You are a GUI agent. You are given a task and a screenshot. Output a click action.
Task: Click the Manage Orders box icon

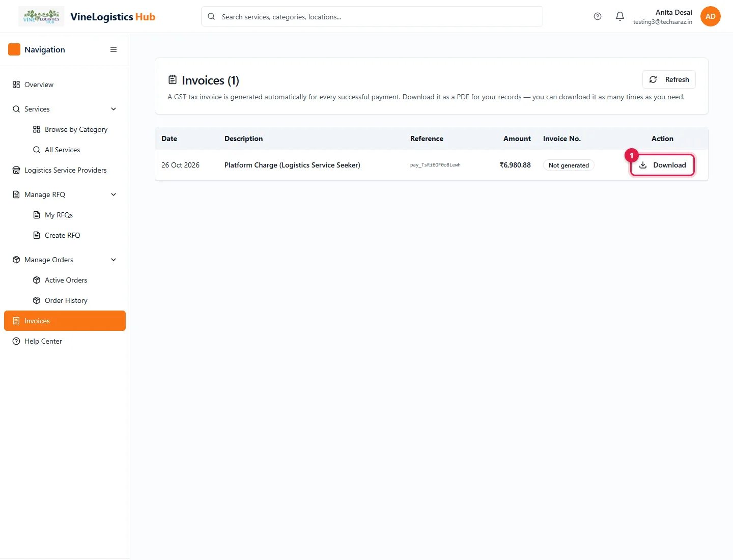(x=16, y=260)
